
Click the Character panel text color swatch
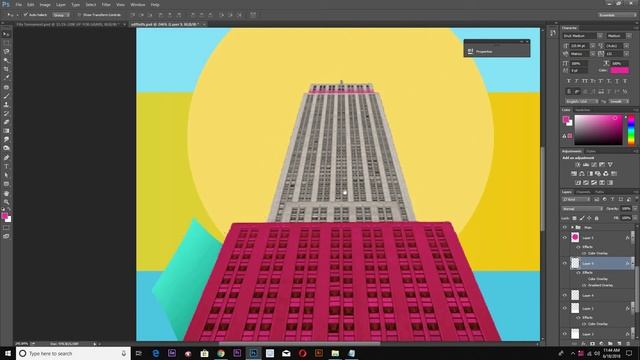coord(620,70)
